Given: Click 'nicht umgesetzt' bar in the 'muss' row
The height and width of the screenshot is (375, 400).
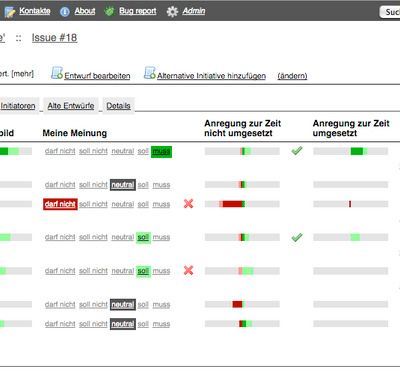Looking at the screenshot, I should tap(242, 151).
